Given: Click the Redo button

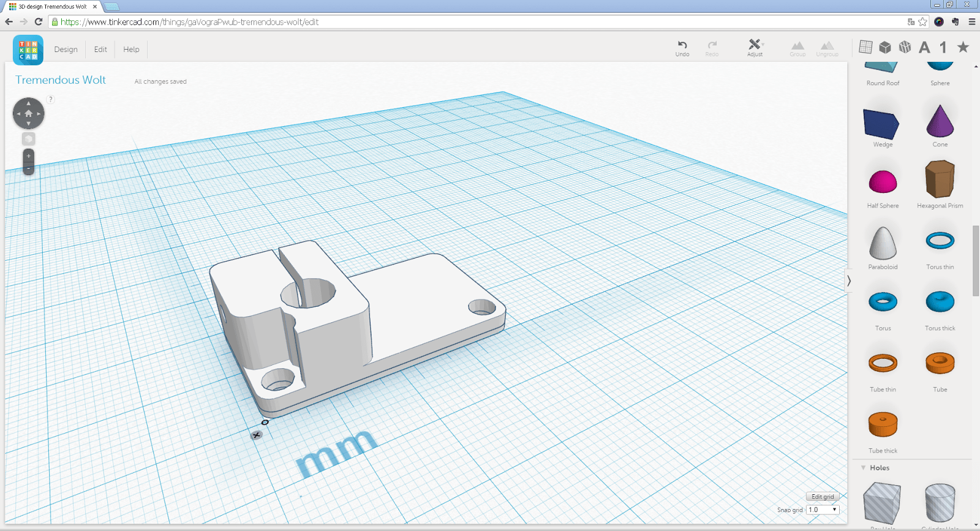Looking at the screenshot, I should coord(712,48).
